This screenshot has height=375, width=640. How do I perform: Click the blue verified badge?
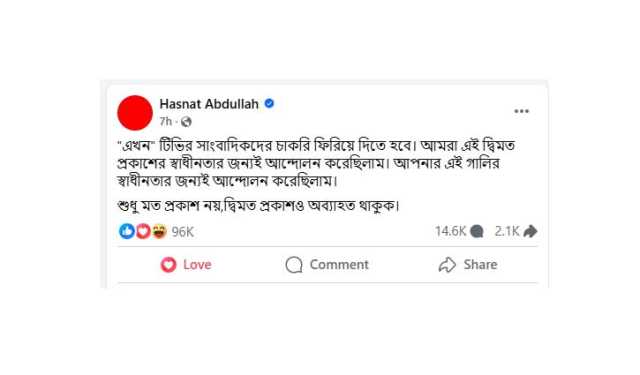click(269, 103)
